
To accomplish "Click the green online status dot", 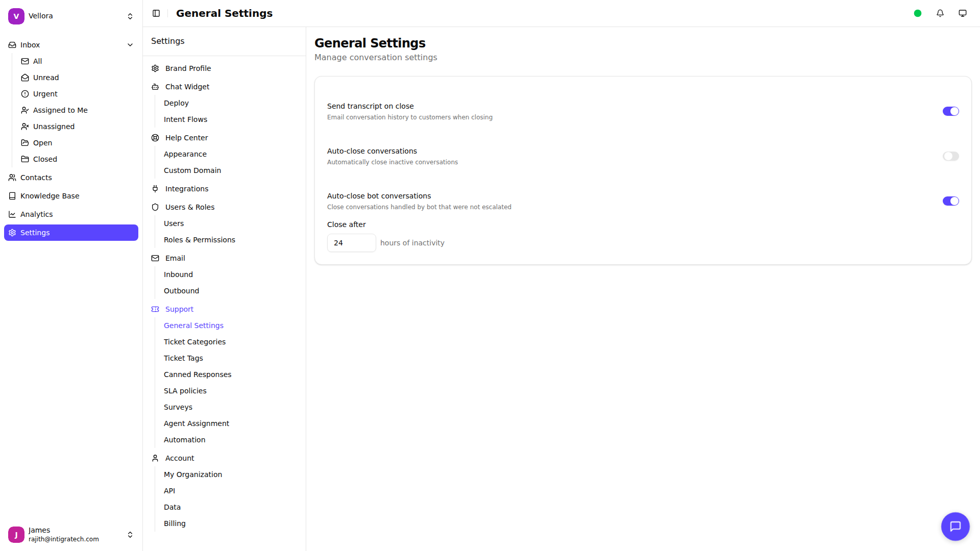I will [x=918, y=13].
